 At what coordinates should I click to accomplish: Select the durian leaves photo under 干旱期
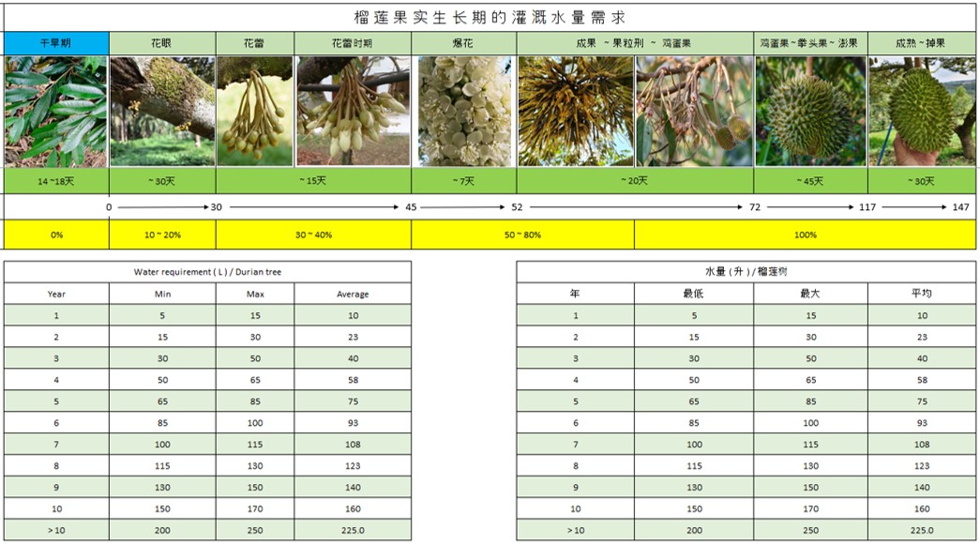pyautogui.click(x=56, y=111)
